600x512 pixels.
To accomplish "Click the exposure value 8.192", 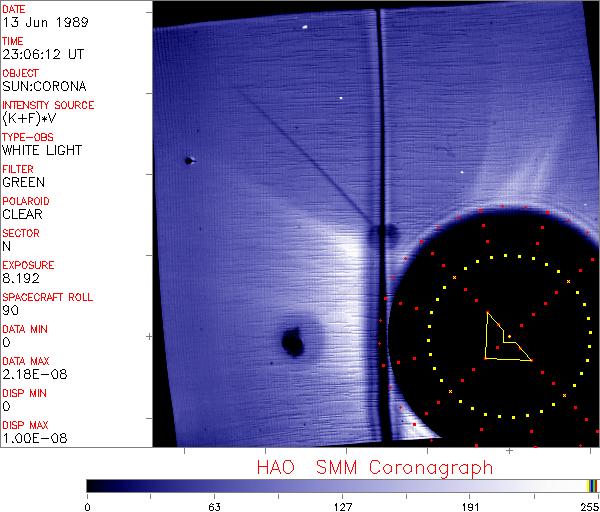I will 21,278.
